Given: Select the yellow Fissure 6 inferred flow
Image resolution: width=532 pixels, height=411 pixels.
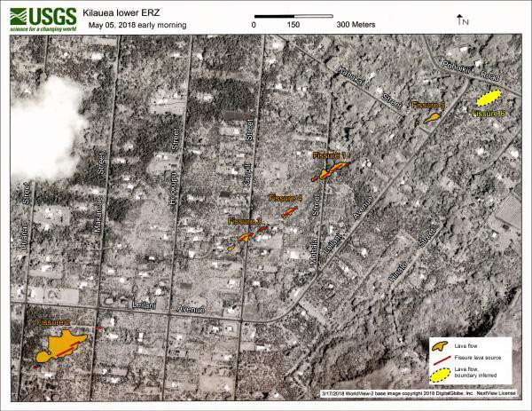Looking at the screenshot, I should (x=489, y=97).
